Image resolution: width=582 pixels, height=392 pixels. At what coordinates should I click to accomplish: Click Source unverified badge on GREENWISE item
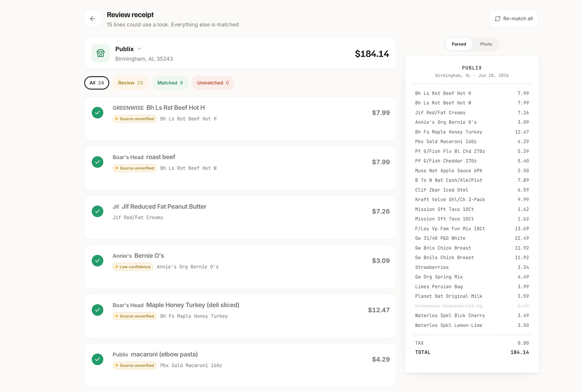pyautogui.click(x=134, y=119)
